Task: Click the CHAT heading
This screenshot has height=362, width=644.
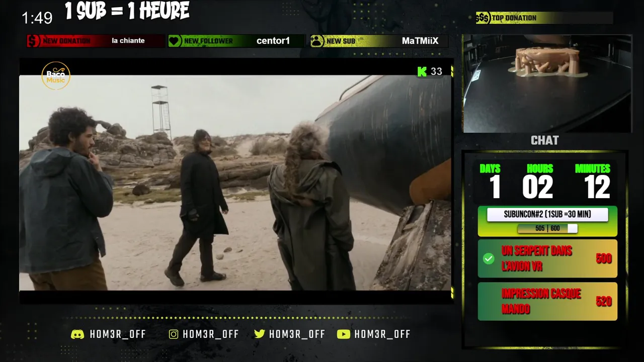Action: [x=545, y=140]
